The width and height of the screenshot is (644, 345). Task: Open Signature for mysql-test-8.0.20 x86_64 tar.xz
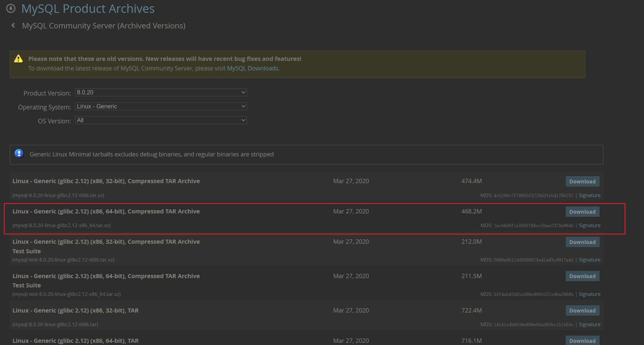589,294
